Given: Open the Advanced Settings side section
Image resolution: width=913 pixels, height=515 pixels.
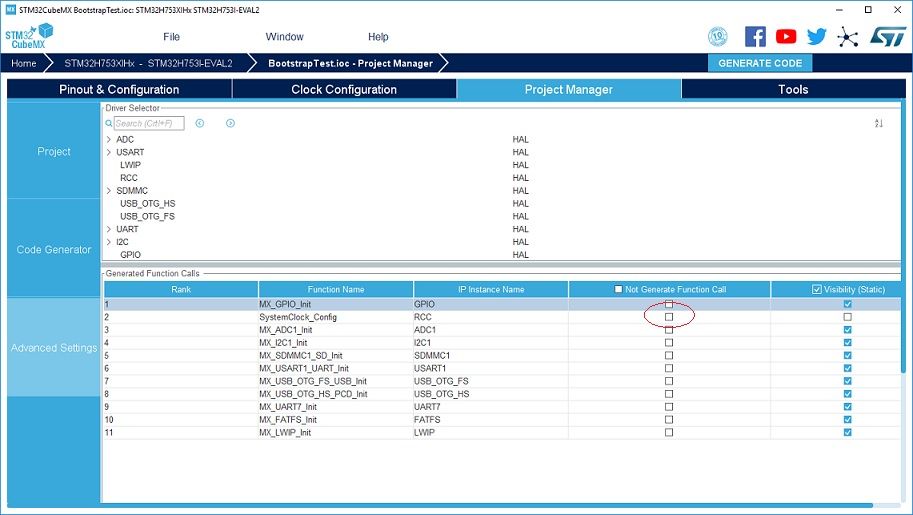Looking at the screenshot, I should [x=54, y=348].
